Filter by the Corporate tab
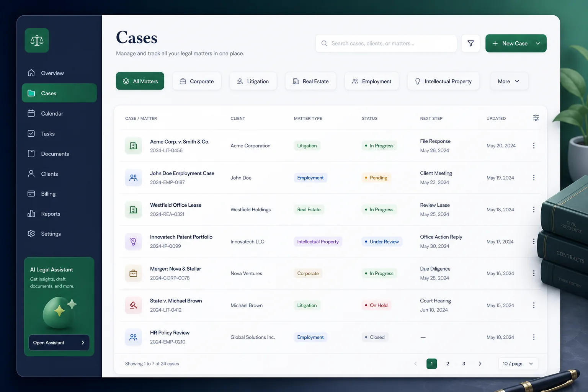 point(197,81)
